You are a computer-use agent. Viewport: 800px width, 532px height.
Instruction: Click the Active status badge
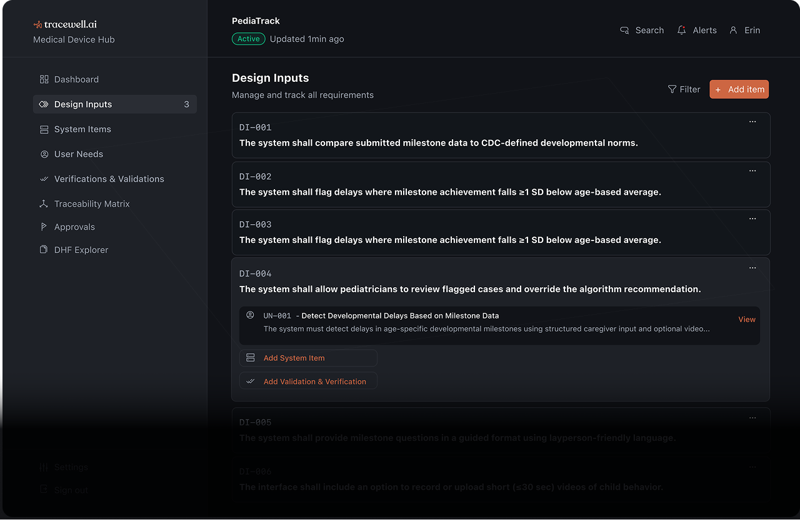point(248,38)
